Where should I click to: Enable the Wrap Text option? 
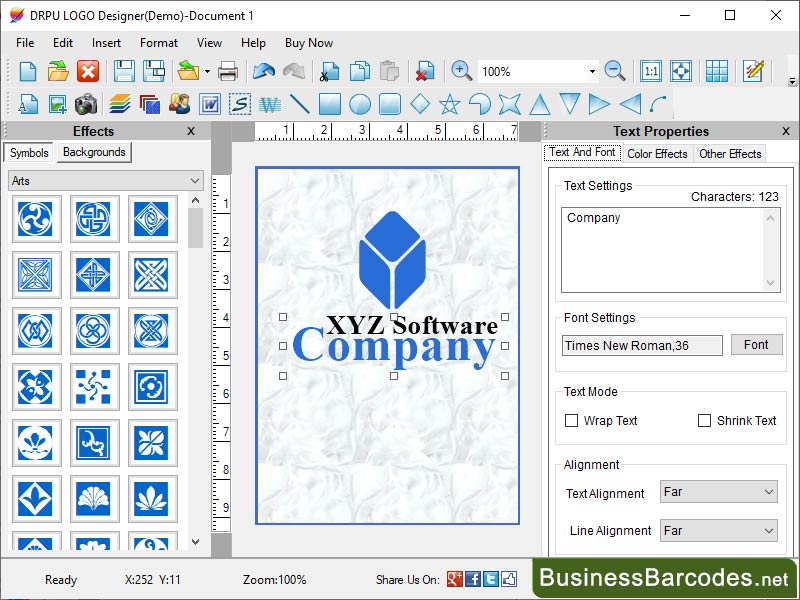click(x=571, y=421)
